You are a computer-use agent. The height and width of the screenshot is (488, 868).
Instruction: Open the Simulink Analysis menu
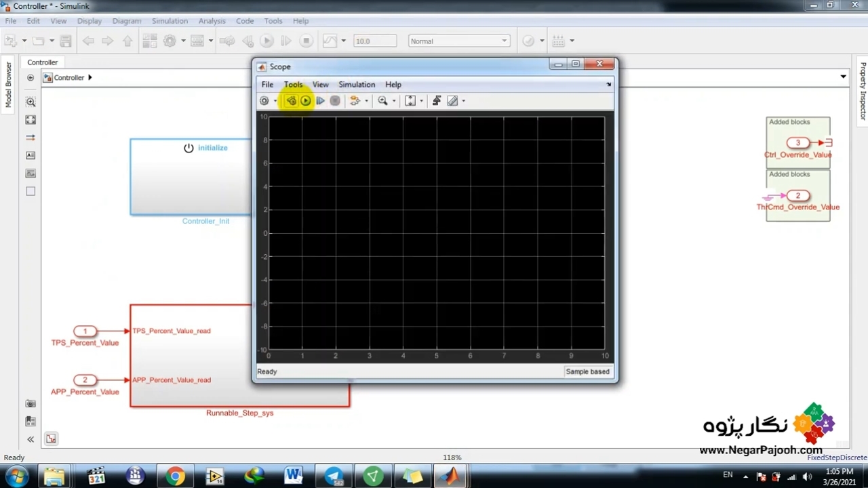[x=212, y=21]
